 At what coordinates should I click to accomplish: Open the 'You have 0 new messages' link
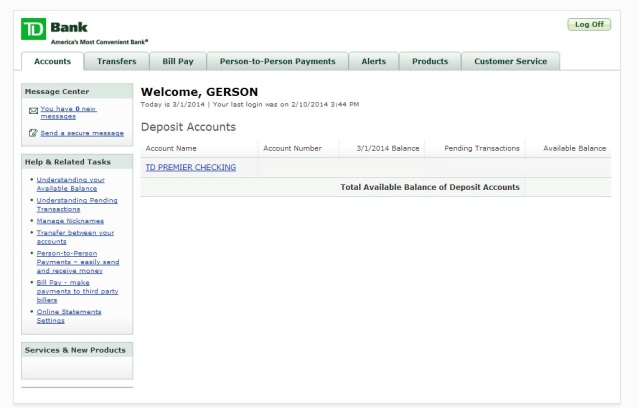[68, 112]
